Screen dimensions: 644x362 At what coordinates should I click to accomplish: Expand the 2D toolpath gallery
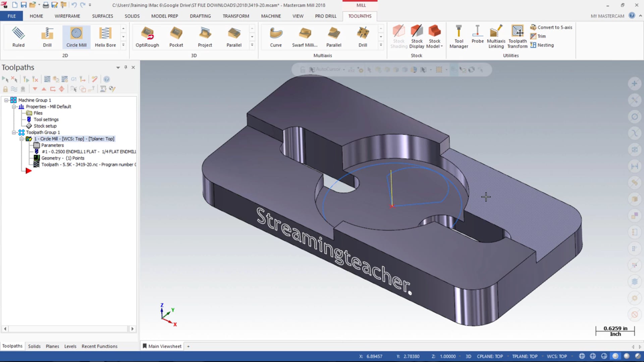pyautogui.click(x=123, y=45)
